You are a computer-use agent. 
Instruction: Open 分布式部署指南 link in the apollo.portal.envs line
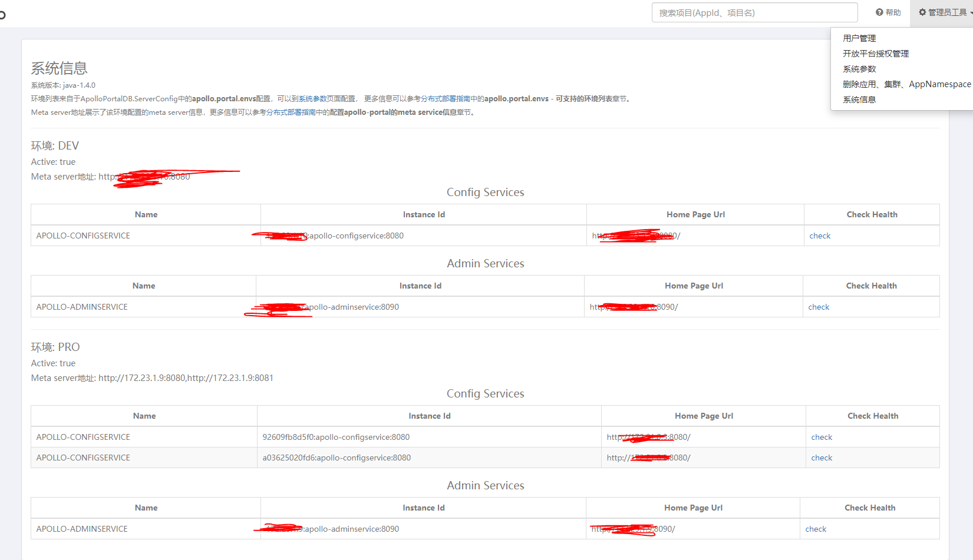(x=449, y=99)
